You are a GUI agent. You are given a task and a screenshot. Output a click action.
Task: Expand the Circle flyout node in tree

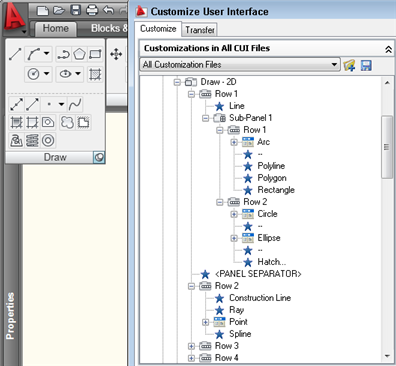[x=234, y=214]
